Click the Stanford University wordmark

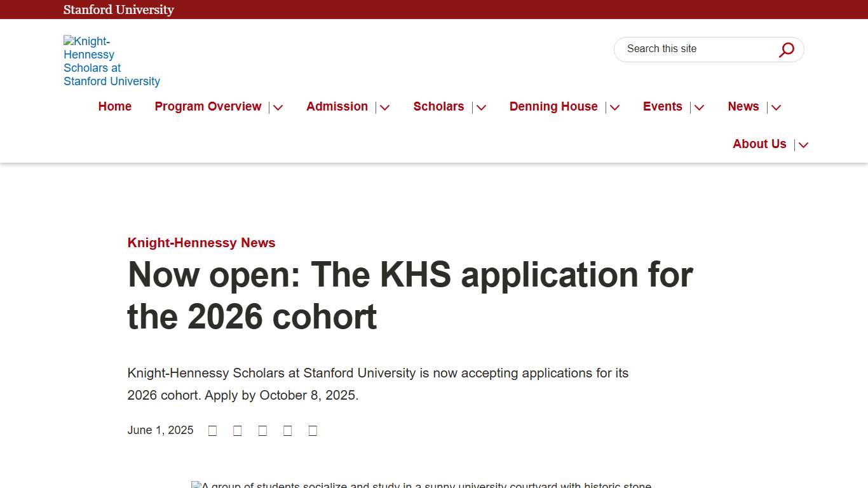click(118, 10)
